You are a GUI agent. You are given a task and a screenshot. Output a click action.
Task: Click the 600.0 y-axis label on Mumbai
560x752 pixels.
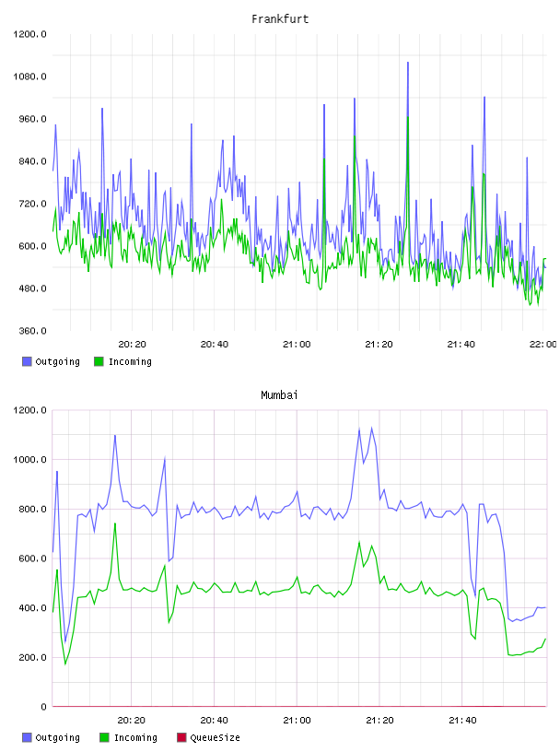(x=32, y=558)
